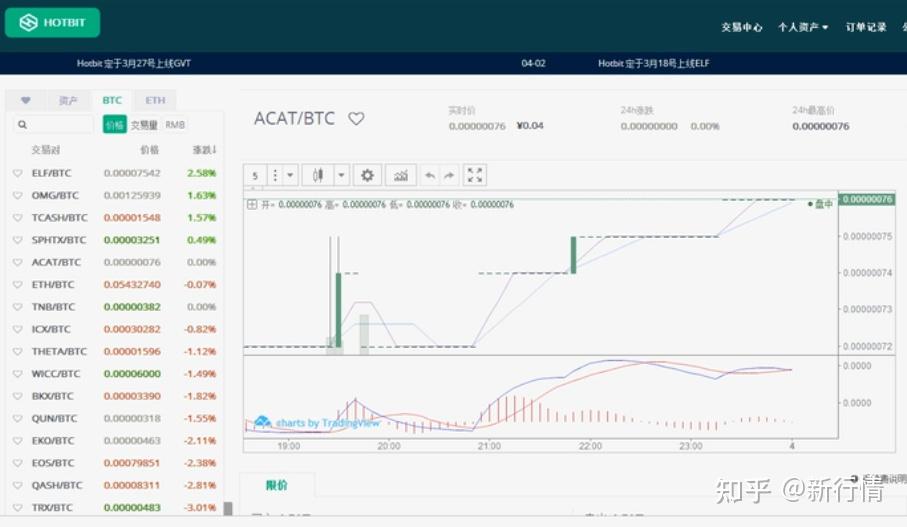Open the interval dropdown arrow beside 5

pyautogui.click(x=290, y=175)
